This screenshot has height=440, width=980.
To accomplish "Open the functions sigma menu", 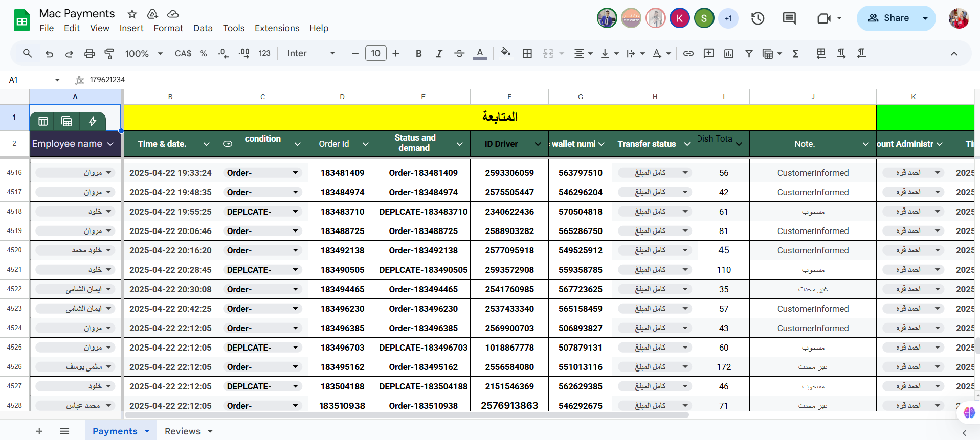I will pyautogui.click(x=795, y=53).
